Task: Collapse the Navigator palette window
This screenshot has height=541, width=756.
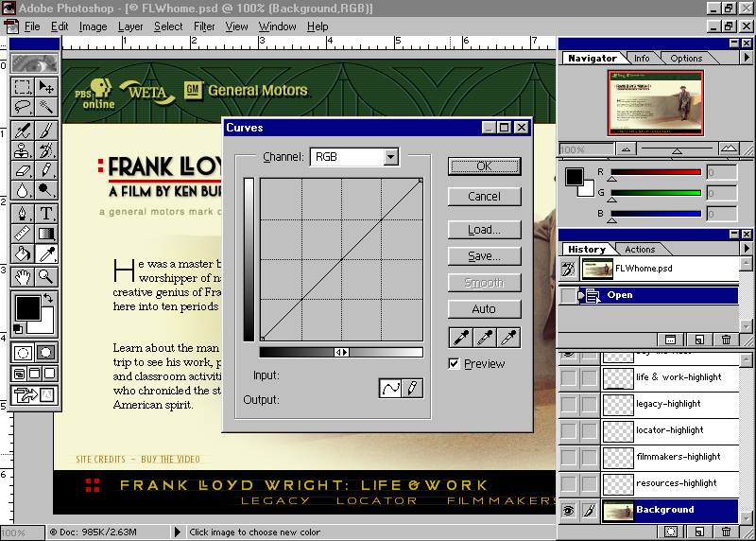Action: click(734, 43)
